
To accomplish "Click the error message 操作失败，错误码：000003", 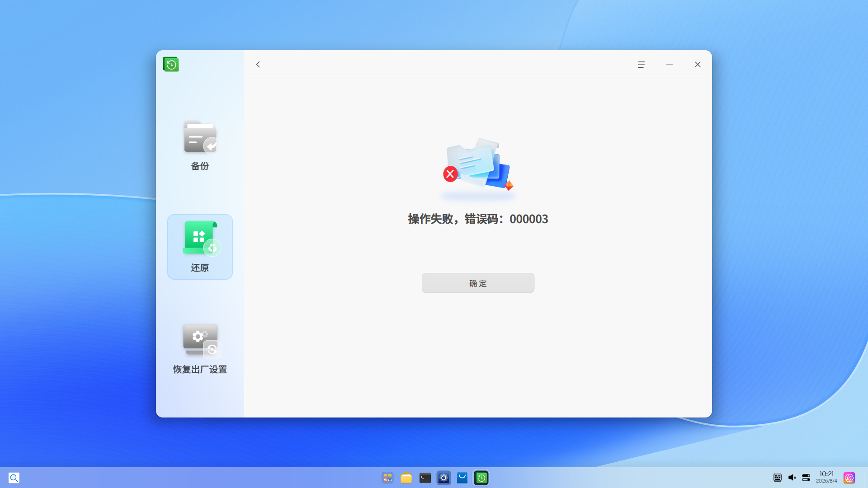I will pyautogui.click(x=478, y=219).
